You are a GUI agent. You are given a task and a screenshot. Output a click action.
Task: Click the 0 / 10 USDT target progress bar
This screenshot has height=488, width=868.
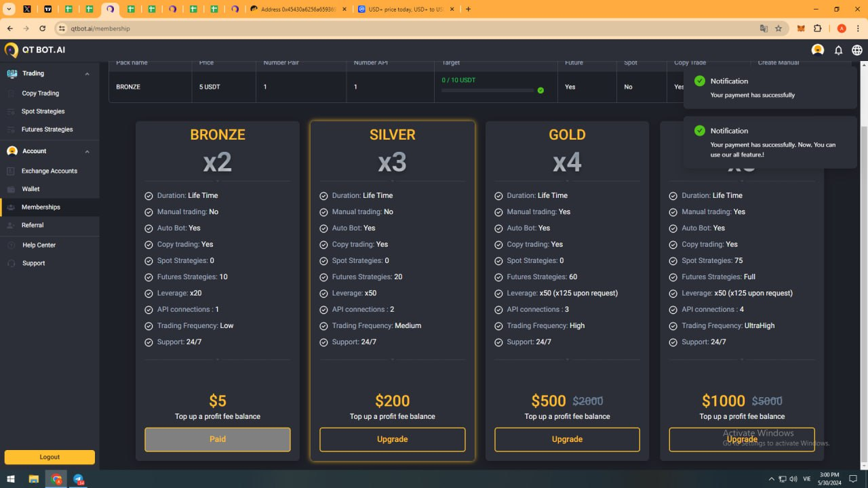tap(488, 90)
